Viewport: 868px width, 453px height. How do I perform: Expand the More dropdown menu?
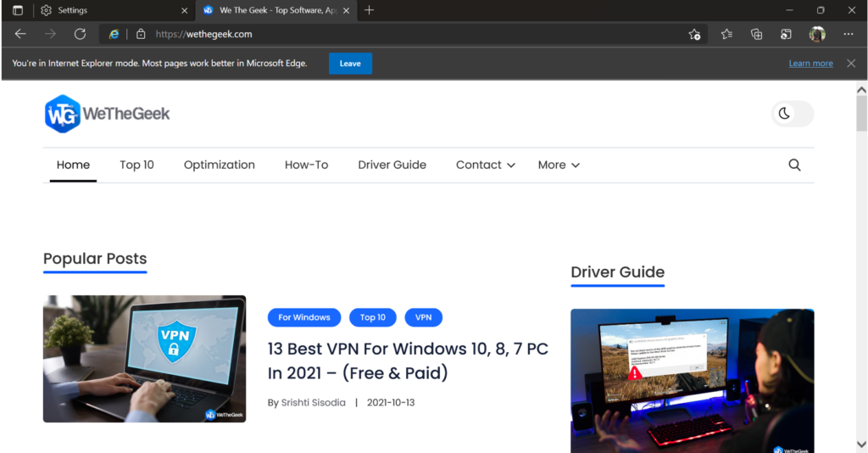(x=559, y=165)
